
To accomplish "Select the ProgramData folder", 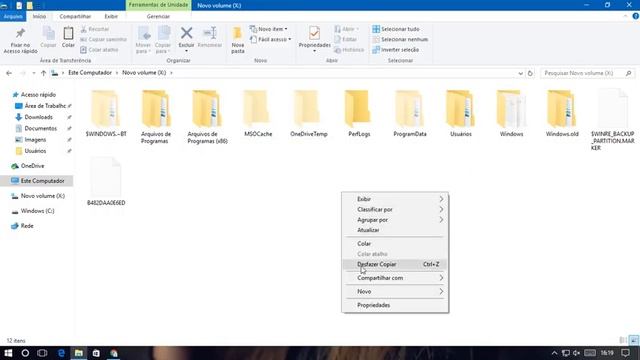I will tap(410, 113).
